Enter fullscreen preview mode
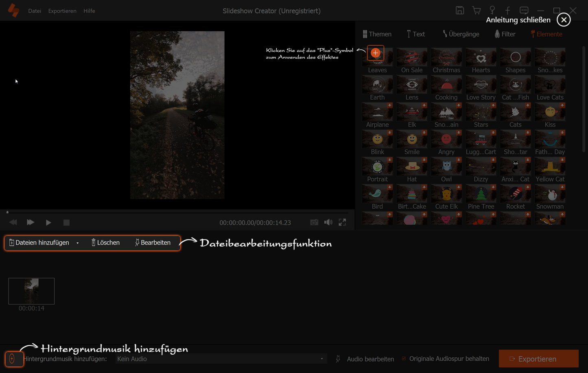 pyautogui.click(x=342, y=222)
